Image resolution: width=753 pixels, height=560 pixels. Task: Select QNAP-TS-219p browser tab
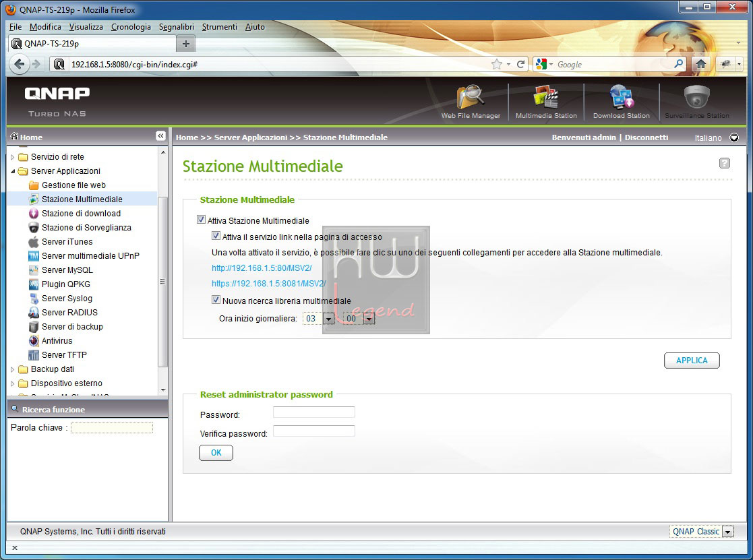click(x=92, y=44)
